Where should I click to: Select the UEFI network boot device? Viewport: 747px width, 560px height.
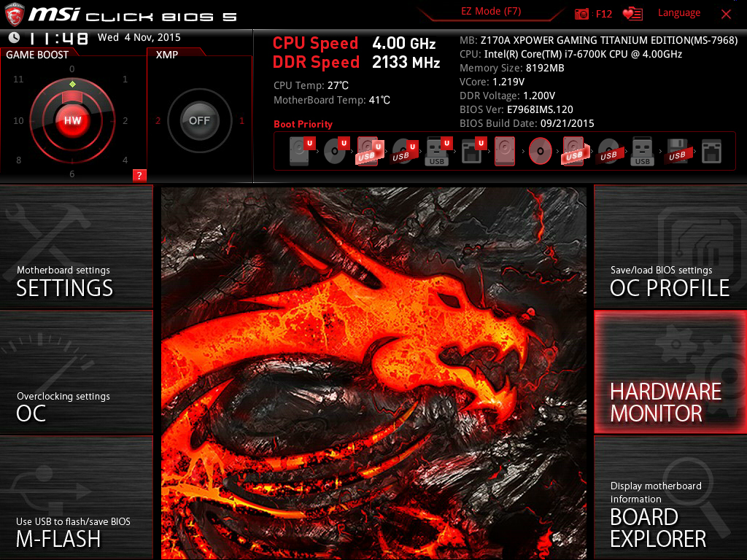pos(473,151)
